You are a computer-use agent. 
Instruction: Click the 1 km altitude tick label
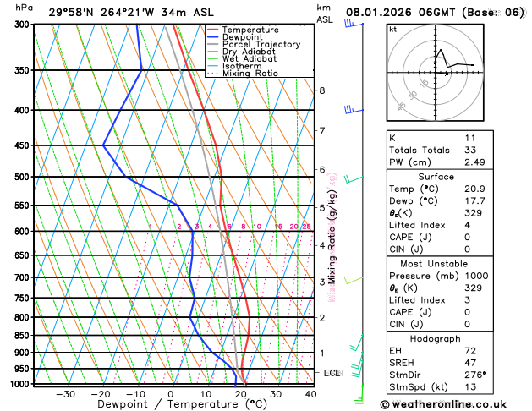click(x=322, y=353)
